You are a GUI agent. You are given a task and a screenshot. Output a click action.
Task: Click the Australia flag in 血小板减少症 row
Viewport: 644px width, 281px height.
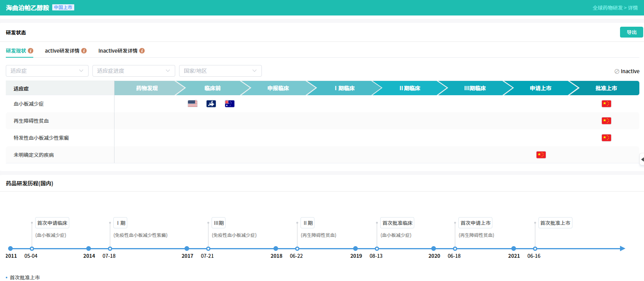pyautogui.click(x=230, y=104)
